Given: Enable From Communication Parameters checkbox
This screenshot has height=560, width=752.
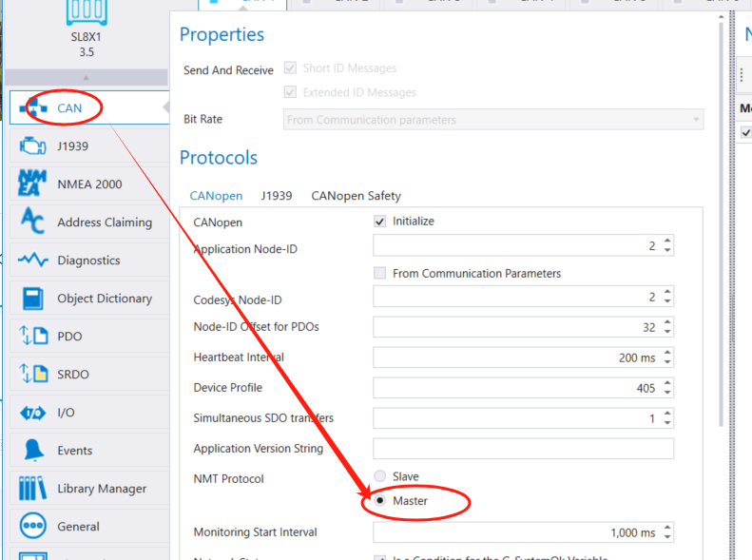Looking at the screenshot, I should pyautogui.click(x=380, y=274).
